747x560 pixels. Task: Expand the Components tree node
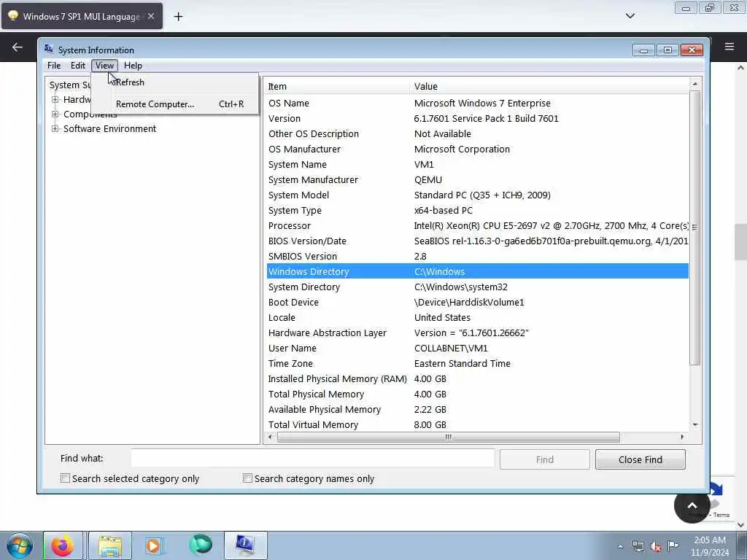click(x=55, y=114)
